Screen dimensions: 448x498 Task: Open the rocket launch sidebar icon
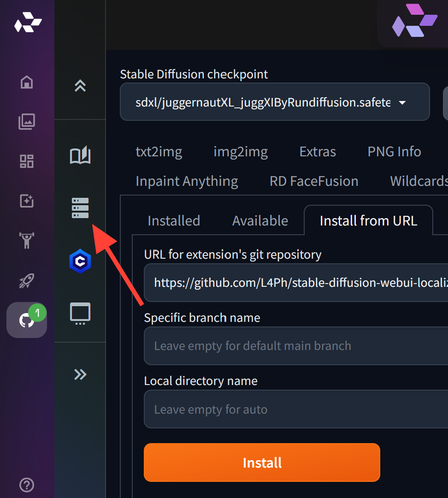(x=26, y=280)
